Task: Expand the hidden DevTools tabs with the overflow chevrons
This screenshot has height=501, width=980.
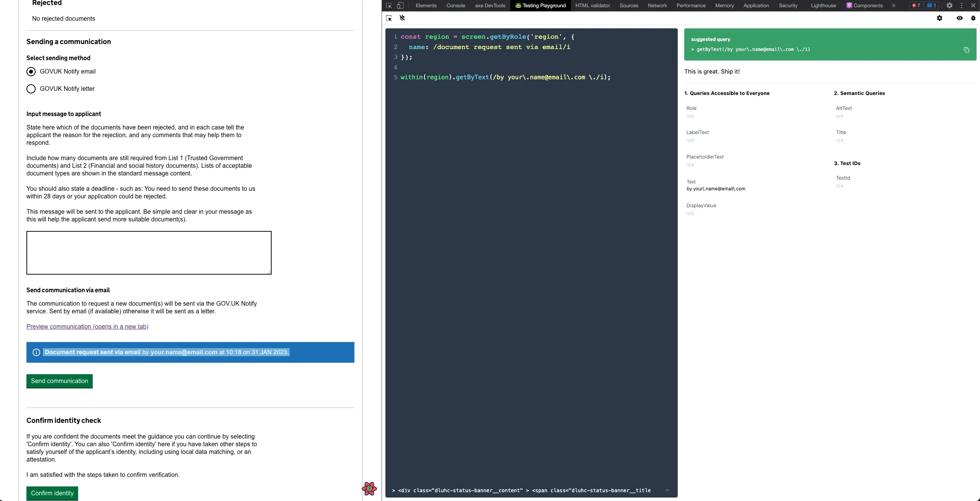Action: [894, 5]
